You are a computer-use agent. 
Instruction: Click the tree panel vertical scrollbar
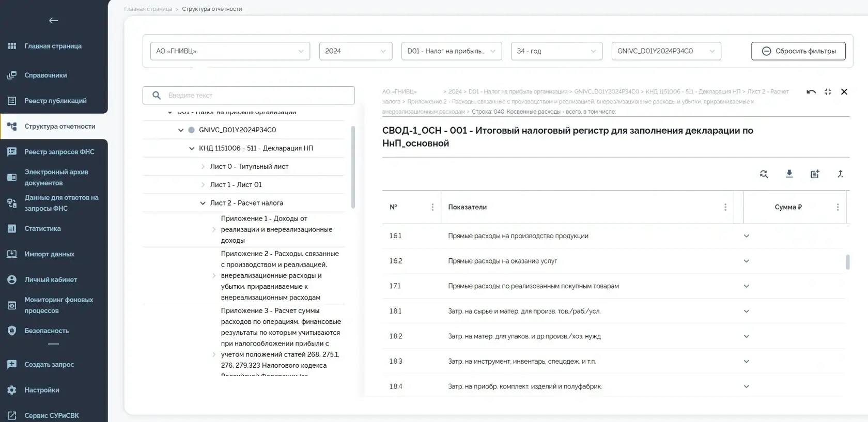coord(353,167)
